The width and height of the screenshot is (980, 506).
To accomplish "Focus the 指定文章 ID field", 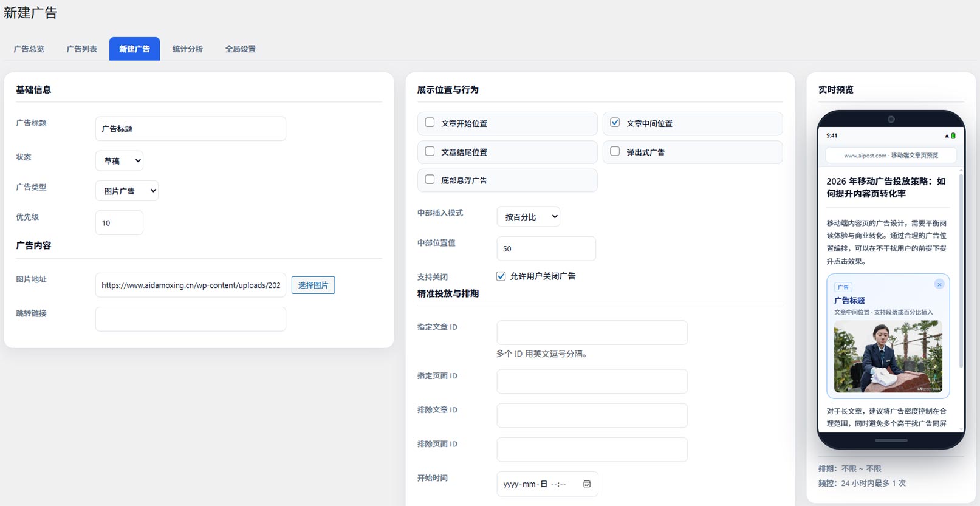I will [592, 333].
